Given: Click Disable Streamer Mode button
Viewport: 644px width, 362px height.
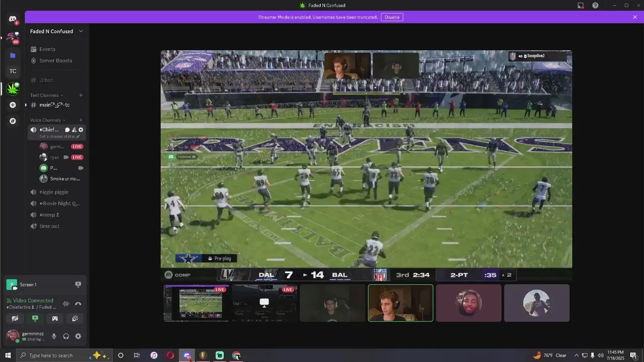Looking at the screenshot, I should click(x=392, y=17).
